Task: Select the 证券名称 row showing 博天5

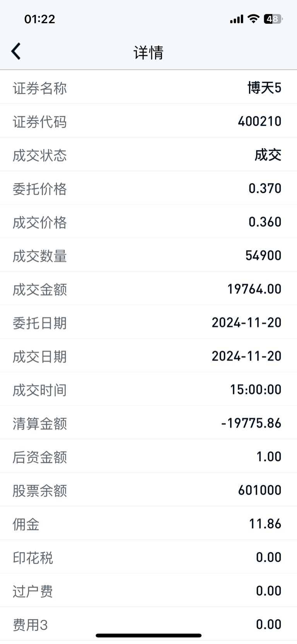Action: click(148, 88)
